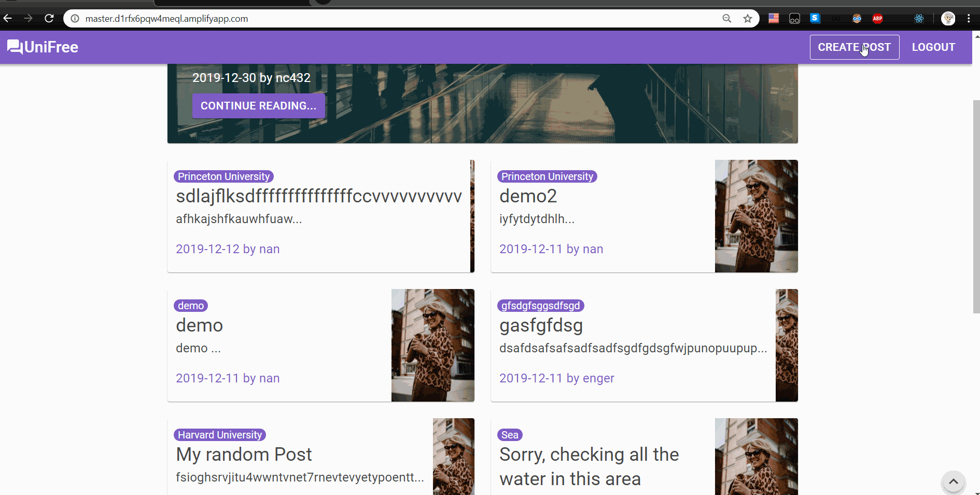This screenshot has width=980, height=495.
Task: Click 'fsioghsrvjitu4wwntvnet7rnevtevyetypoentt...' excerpt
Action: point(300,477)
